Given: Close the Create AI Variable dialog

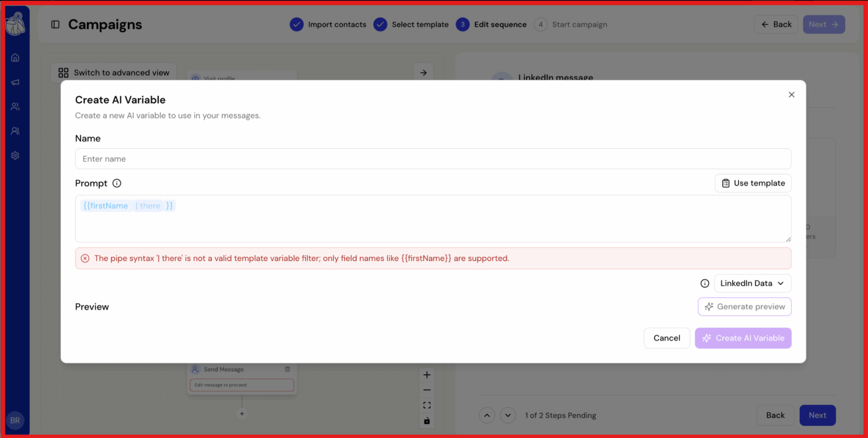Looking at the screenshot, I should 792,95.
